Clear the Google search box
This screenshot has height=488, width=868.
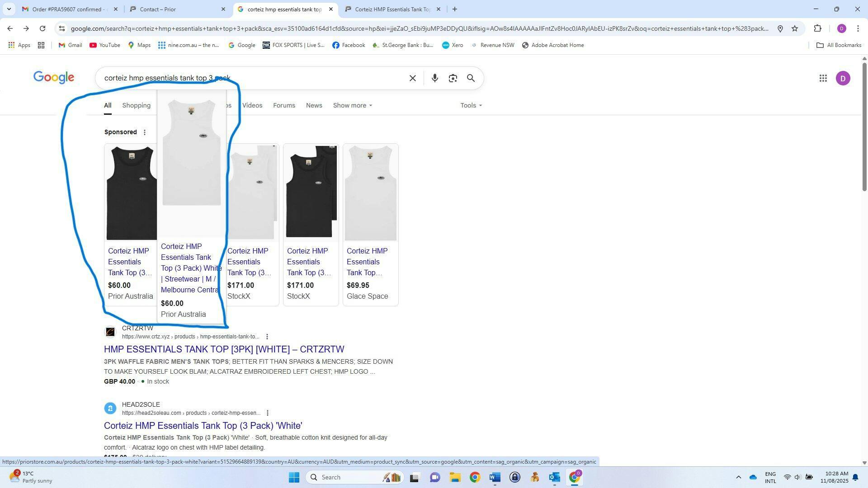click(x=412, y=78)
